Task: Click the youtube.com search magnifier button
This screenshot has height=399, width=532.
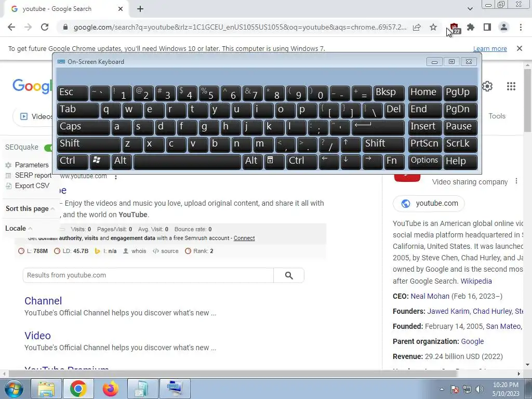Action: pyautogui.click(x=289, y=275)
